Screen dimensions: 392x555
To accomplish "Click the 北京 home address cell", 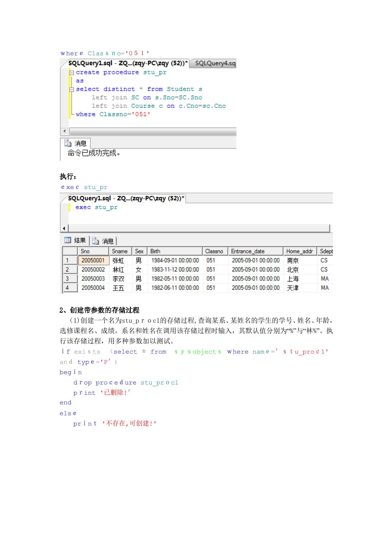I will (300, 270).
